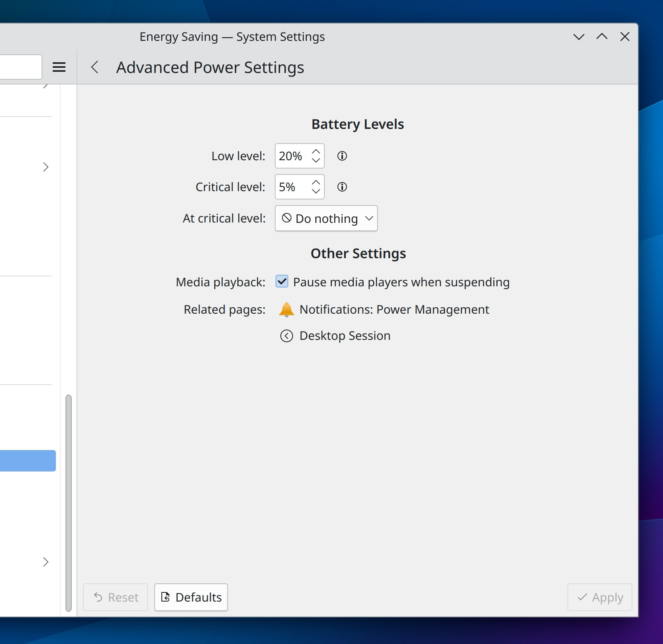This screenshot has height=644, width=663.
Task: Open Notifications: Power Management page
Action: (394, 309)
